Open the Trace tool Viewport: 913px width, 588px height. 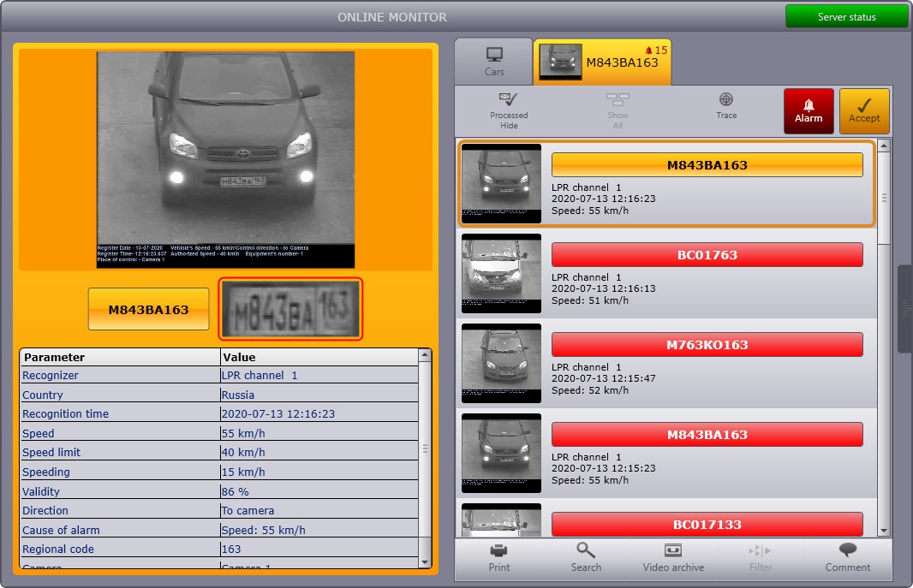coord(726,106)
